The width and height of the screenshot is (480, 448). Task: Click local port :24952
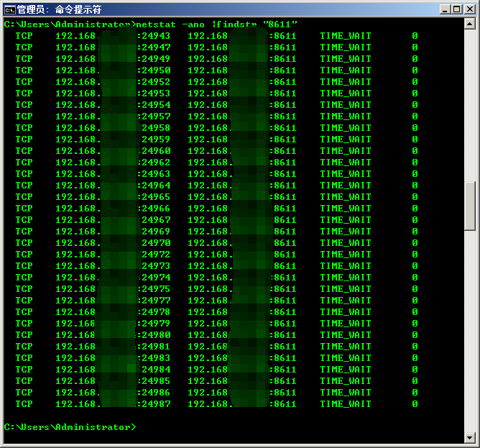point(154,82)
